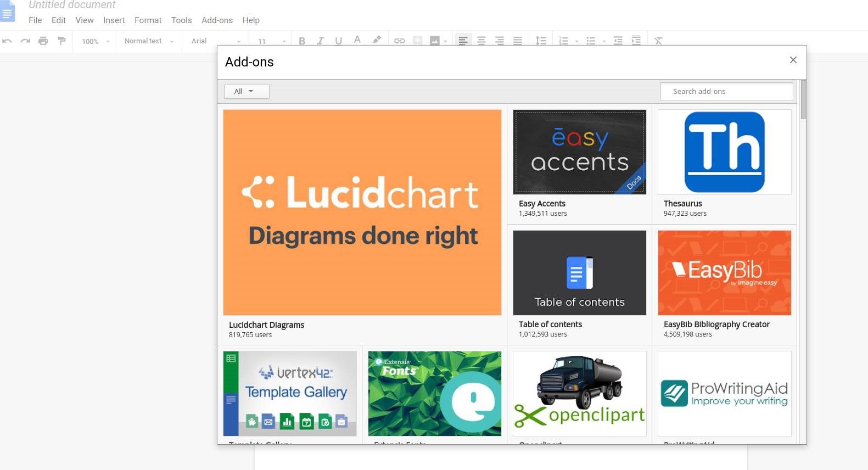The image size is (868, 470).
Task: Open the Help menu
Action: tap(251, 20)
